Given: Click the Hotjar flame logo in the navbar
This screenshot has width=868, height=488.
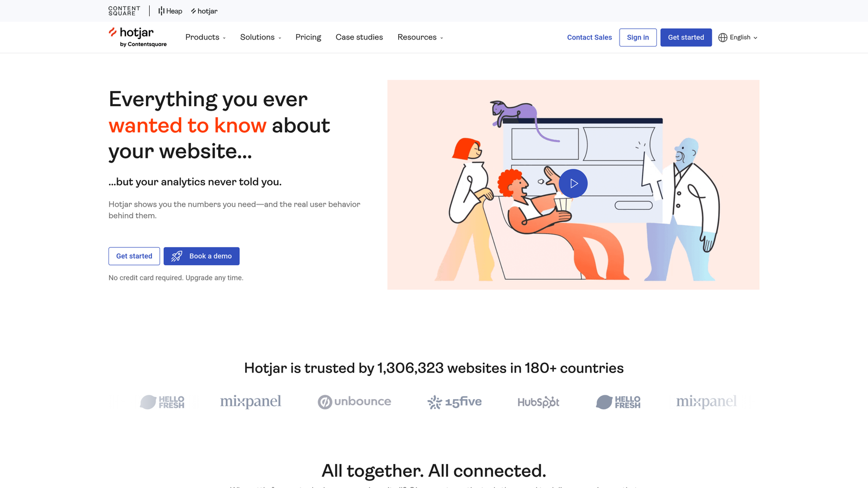Looking at the screenshot, I should click(112, 33).
